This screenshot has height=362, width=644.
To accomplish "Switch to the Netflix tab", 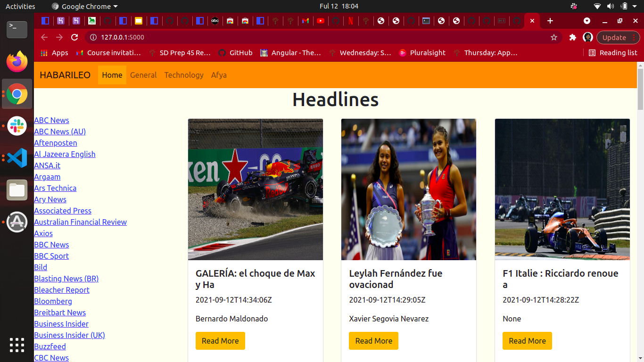I will pos(351,21).
